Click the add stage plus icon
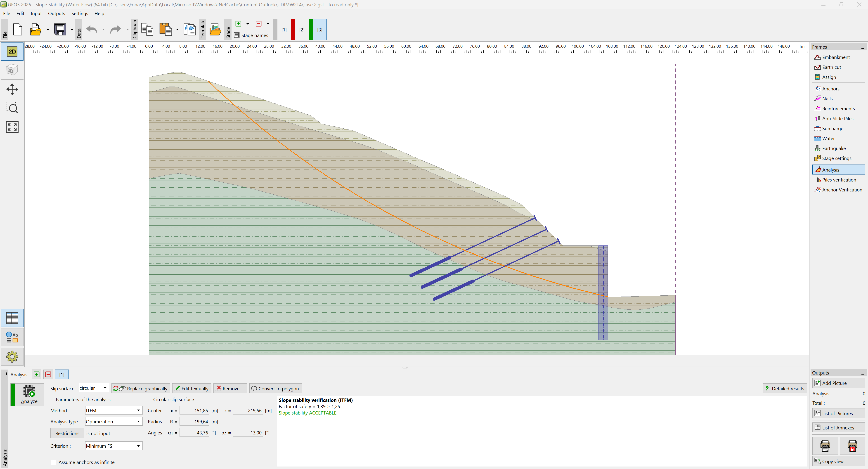Screen dimensions: 868x469 click(x=238, y=24)
